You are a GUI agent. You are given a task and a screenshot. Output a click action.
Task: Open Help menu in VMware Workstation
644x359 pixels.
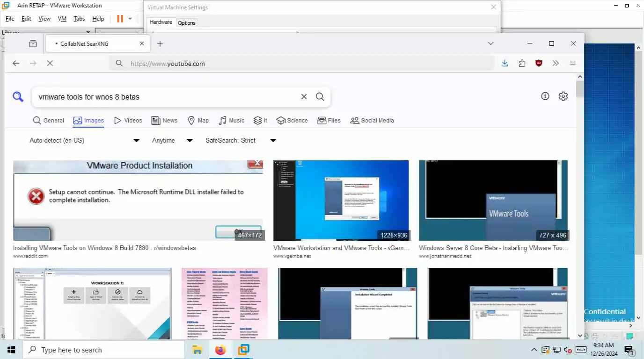pos(98,19)
